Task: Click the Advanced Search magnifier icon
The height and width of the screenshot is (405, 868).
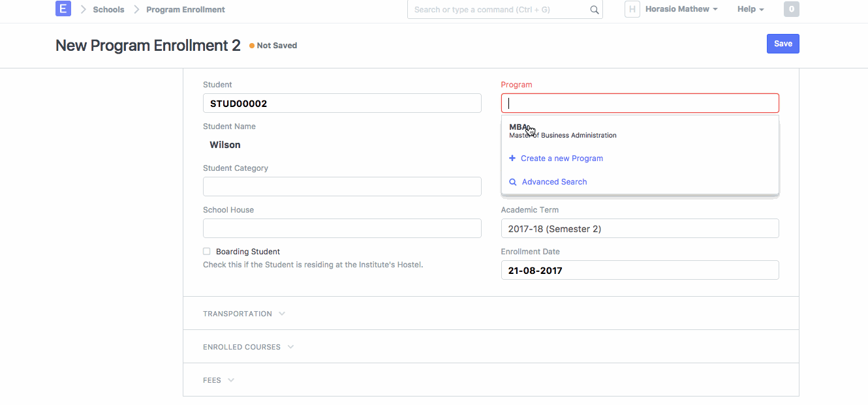Action: coord(513,182)
